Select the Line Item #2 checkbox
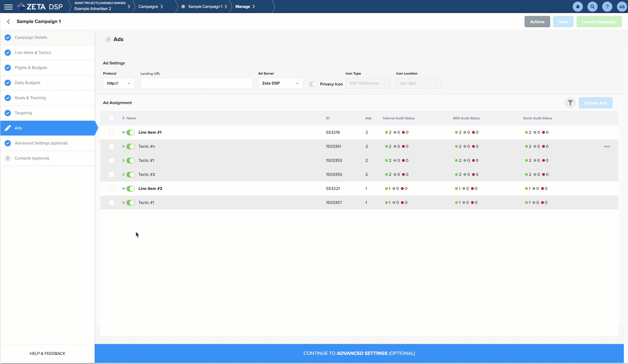 tap(111, 188)
